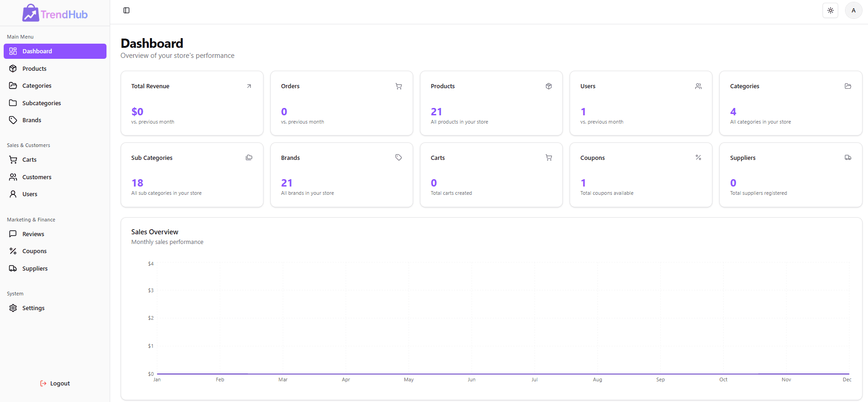868x402 pixels.
Task: Click the cart icon on Orders card
Action: (x=399, y=86)
